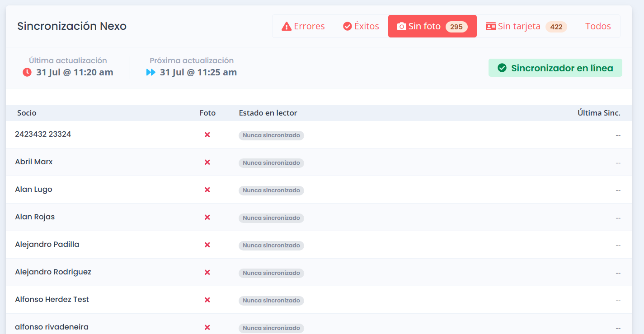Screen dimensions: 644x334
Task: Select member 2423432 23324
Action: [43, 134]
